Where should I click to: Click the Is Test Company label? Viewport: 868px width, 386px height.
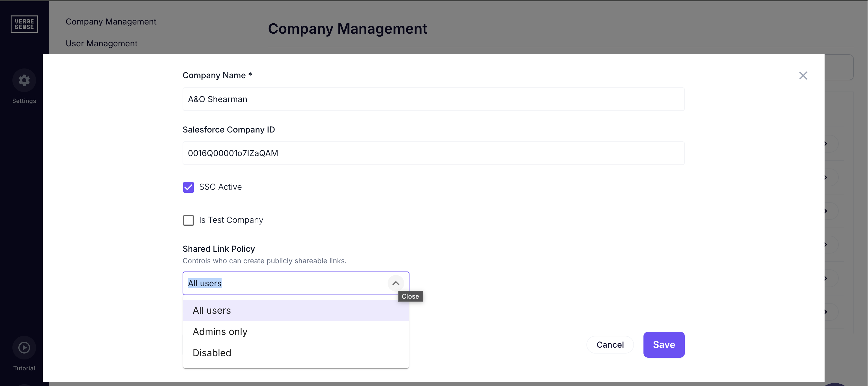(231, 220)
